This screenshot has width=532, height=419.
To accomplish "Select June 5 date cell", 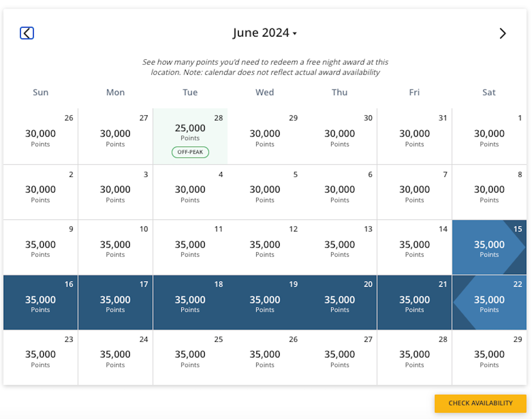I will [x=265, y=192].
